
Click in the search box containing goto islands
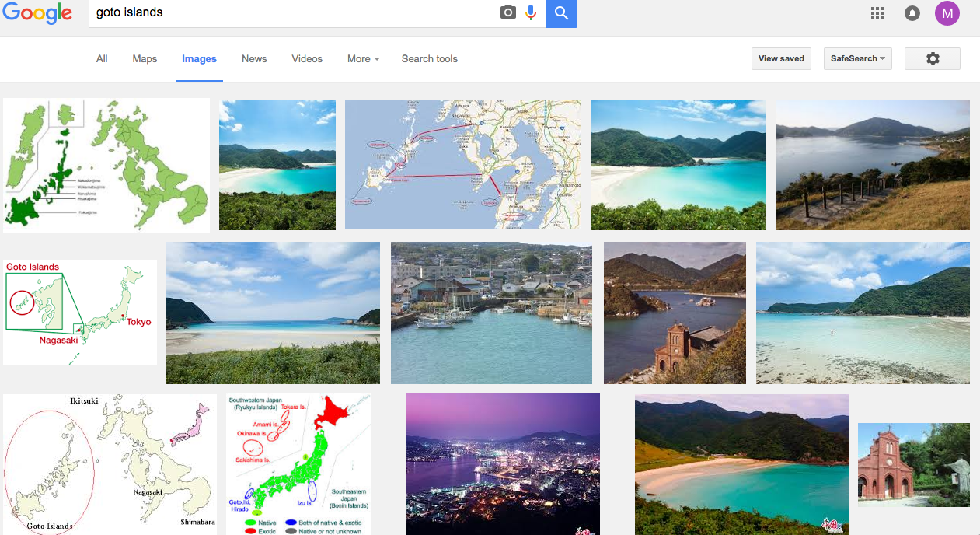[x=294, y=13]
